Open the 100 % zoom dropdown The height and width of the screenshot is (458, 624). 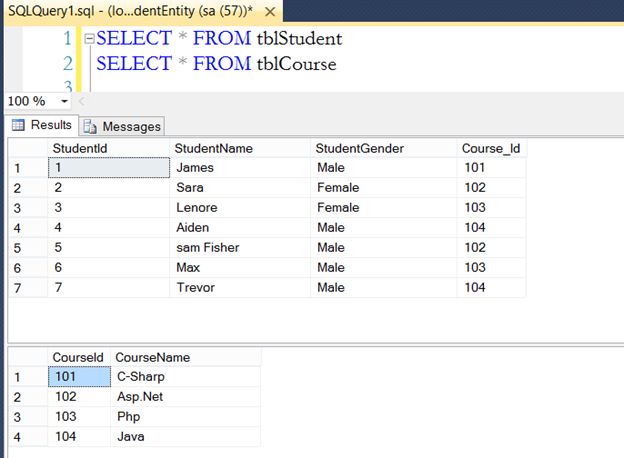pyautogui.click(x=65, y=101)
